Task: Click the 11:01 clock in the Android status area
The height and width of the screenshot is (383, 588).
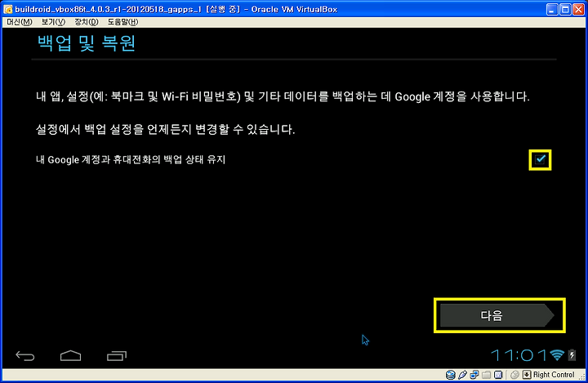Action: point(519,355)
